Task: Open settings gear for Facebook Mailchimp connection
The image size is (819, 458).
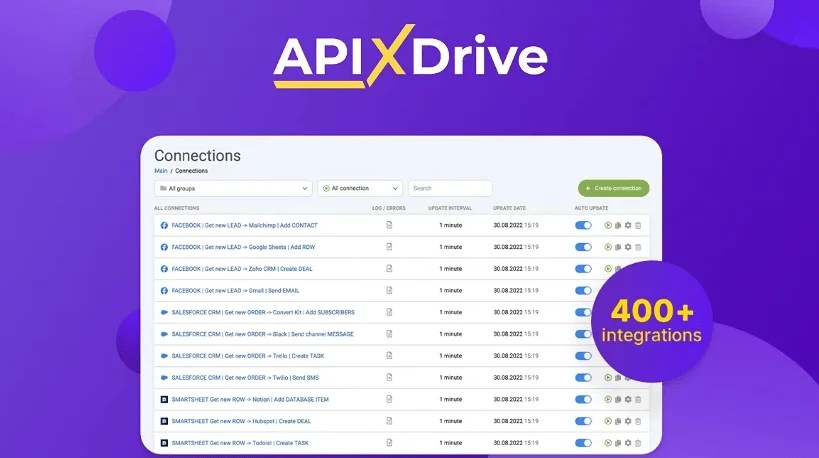Action: 628,225
